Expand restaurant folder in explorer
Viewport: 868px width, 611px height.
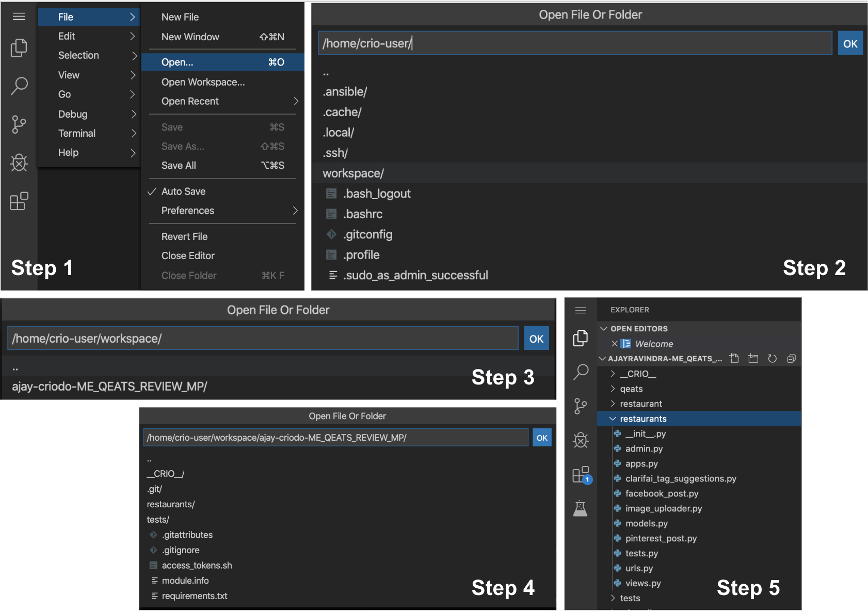[x=699, y=404]
